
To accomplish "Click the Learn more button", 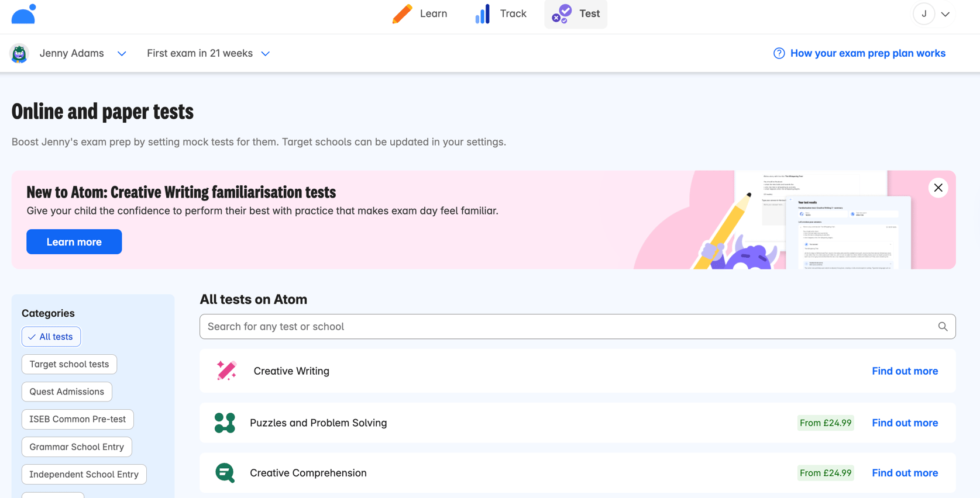I will [x=74, y=241].
